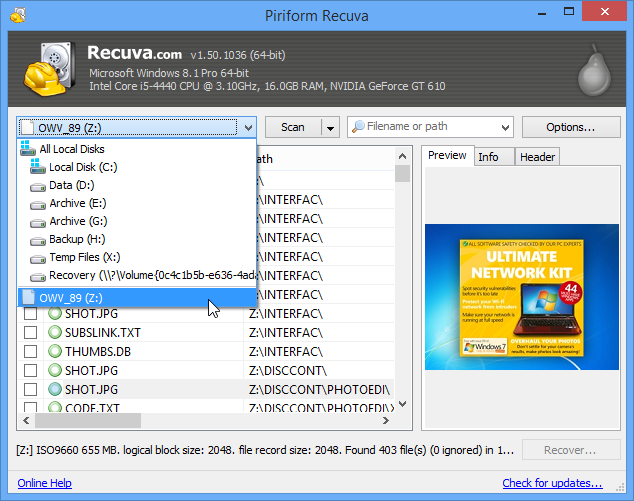Switch to the Header tab
The image size is (634, 501).
[x=537, y=157]
